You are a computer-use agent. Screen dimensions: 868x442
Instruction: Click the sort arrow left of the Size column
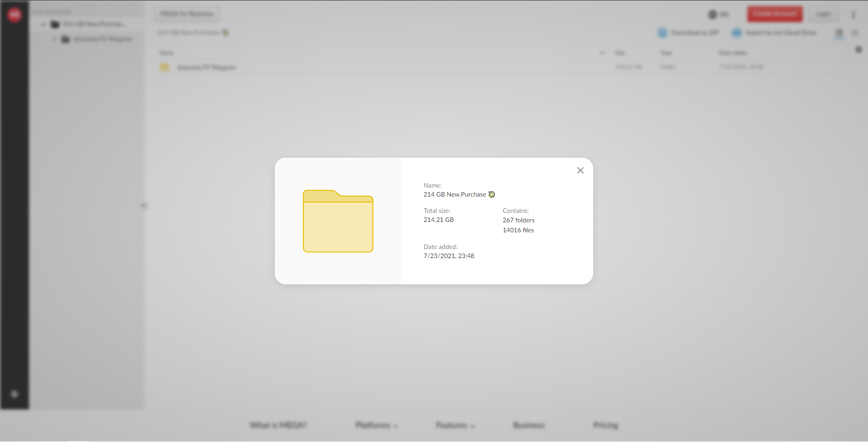click(602, 53)
